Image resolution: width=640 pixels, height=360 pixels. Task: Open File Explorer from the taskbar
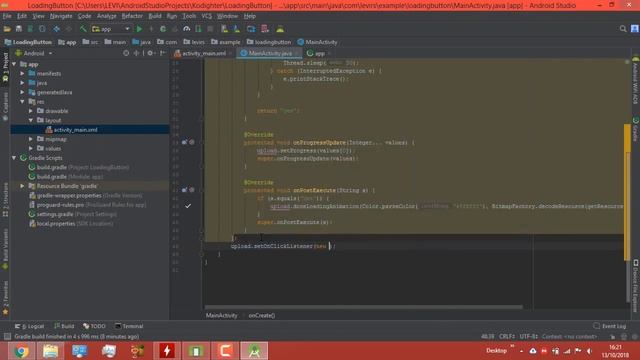point(51,351)
